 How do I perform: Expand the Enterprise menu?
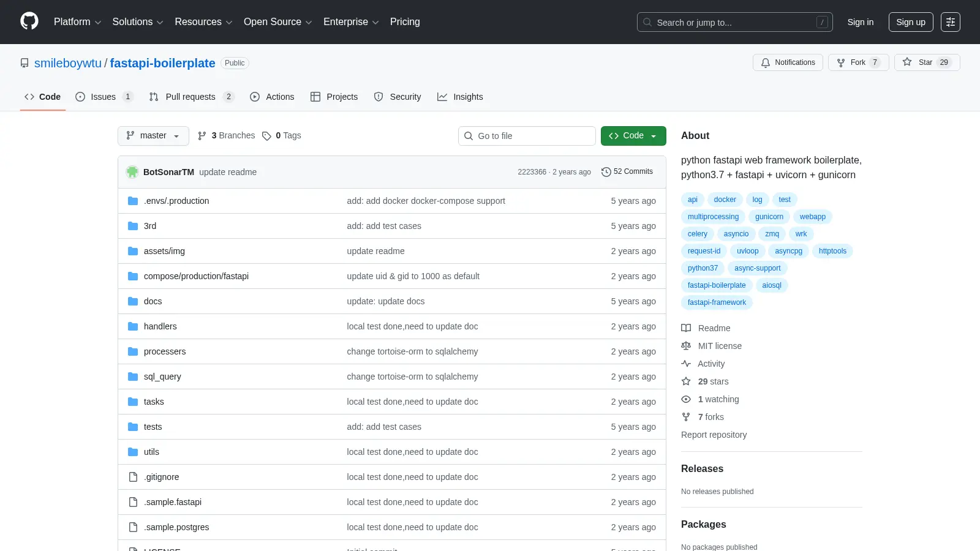[x=351, y=22]
